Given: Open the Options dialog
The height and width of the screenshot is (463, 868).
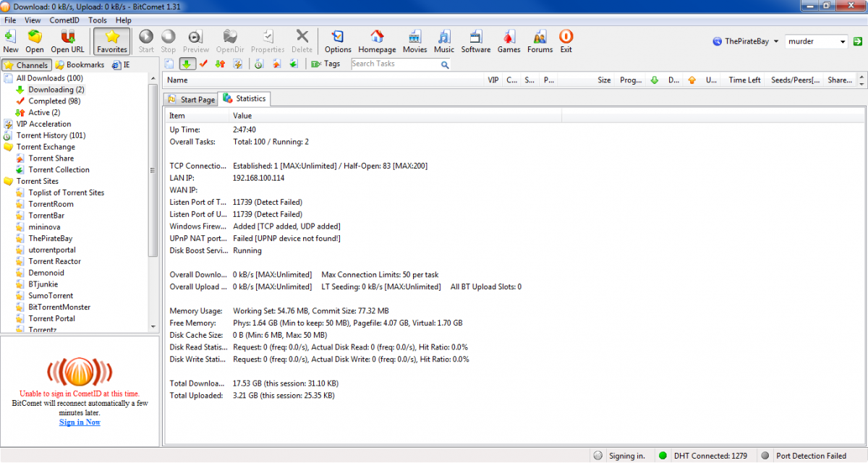Looking at the screenshot, I should [338, 41].
